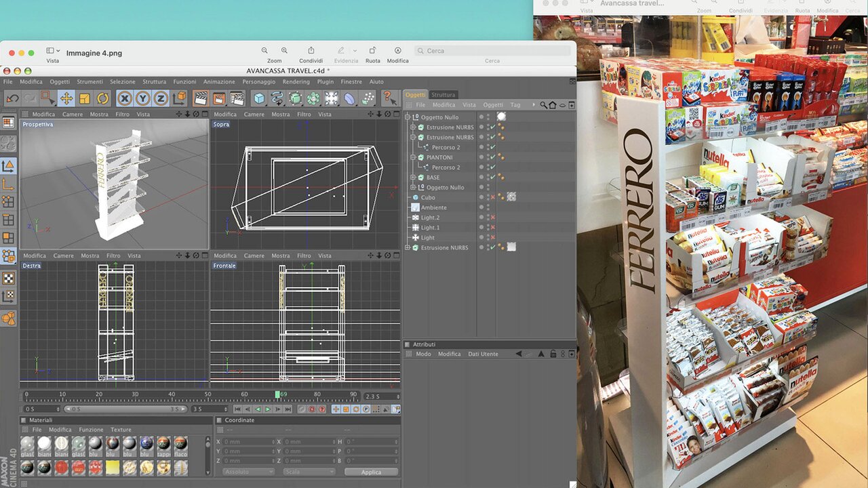Expand the nested Oggetto Nullo
The image size is (868, 488).
(414, 188)
